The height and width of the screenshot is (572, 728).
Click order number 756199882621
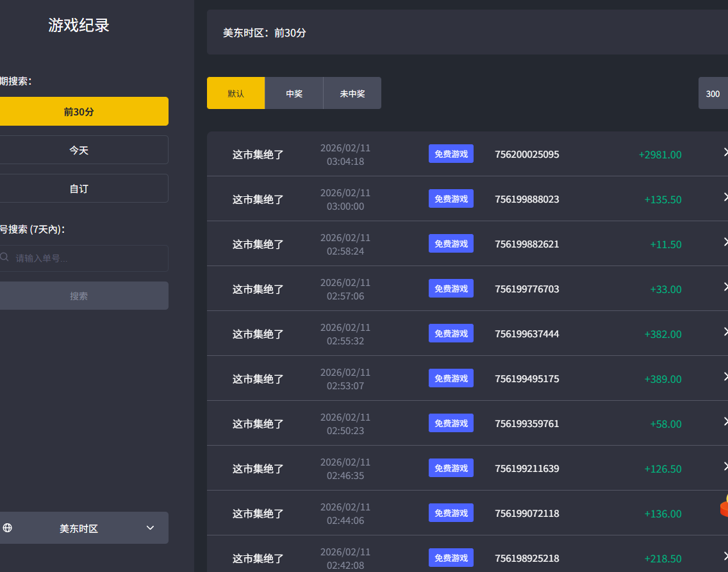pos(527,244)
